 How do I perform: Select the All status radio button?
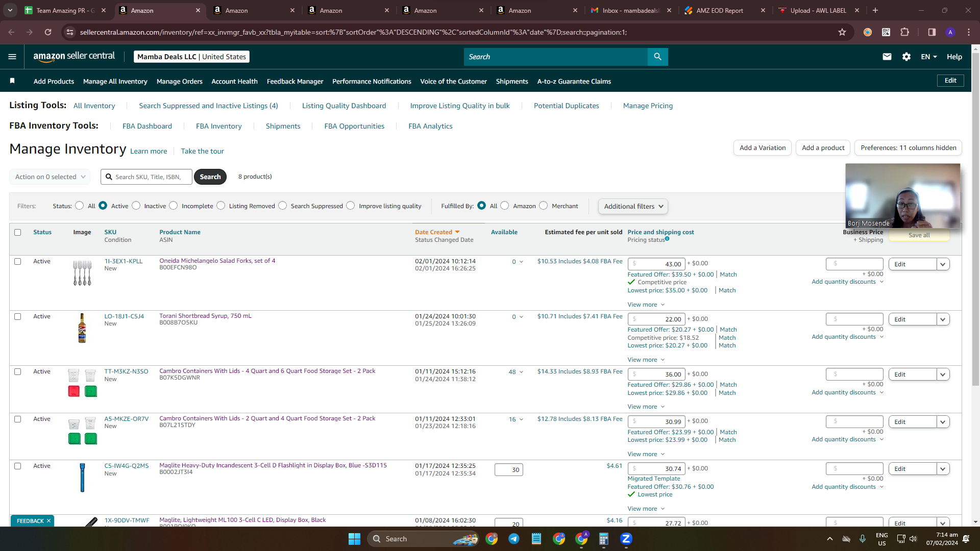(79, 206)
